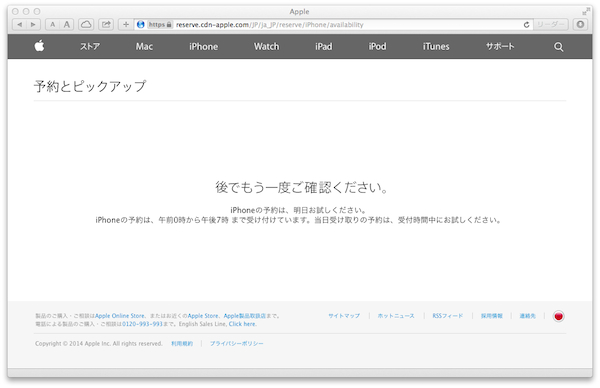The height and width of the screenshot is (388, 600).
Task: Open the RSSフィード footer link
Action: [x=448, y=316]
